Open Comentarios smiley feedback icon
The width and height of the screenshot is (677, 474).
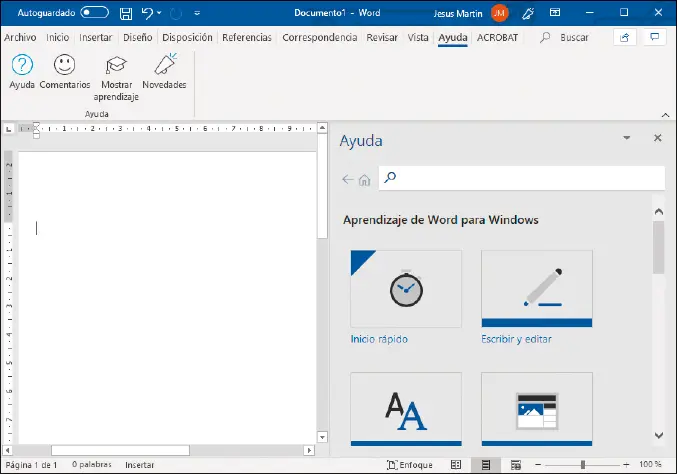(x=65, y=66)
